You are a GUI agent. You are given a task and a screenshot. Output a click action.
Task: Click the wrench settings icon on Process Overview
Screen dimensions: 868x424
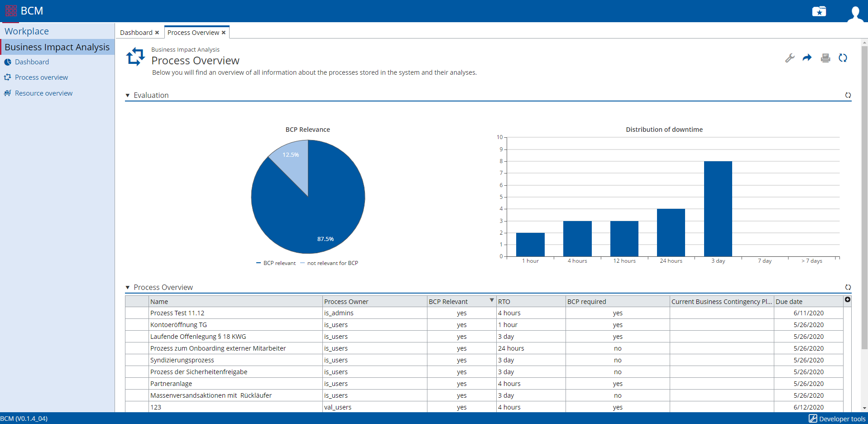pos(790,58)
